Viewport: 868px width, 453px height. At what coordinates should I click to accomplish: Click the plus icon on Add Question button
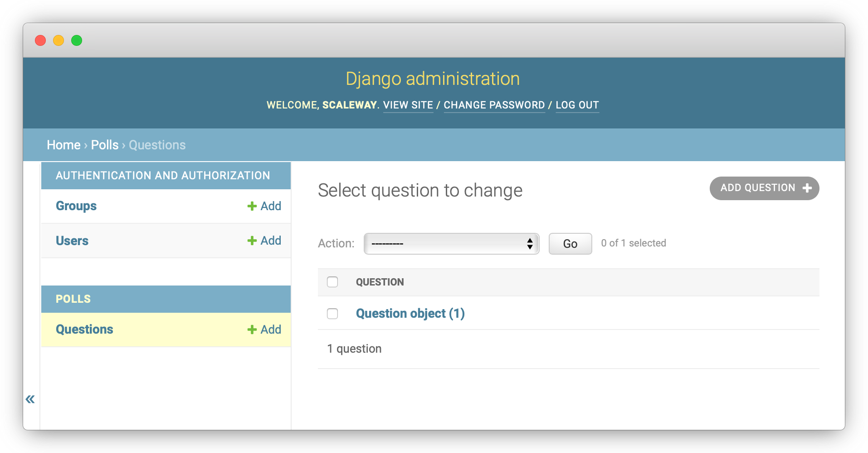[807, 188]
